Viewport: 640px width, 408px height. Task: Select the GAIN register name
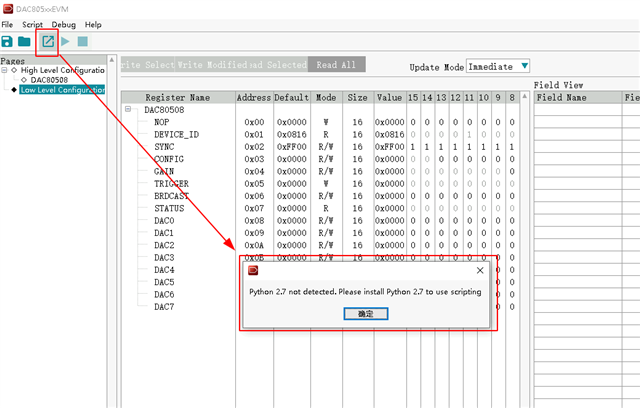(x=164, y=171)
